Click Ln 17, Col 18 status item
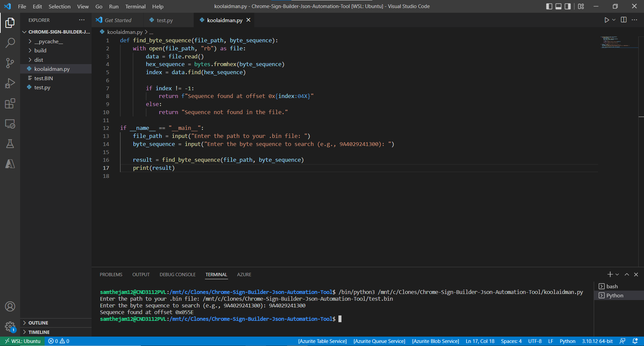 tap(480, 341)
